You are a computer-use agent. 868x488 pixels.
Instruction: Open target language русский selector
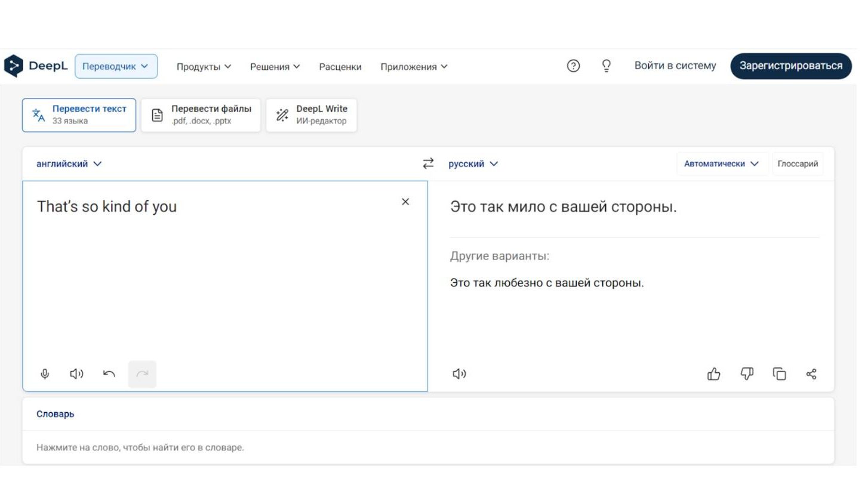pyautogui.click(x=473, y=163)
